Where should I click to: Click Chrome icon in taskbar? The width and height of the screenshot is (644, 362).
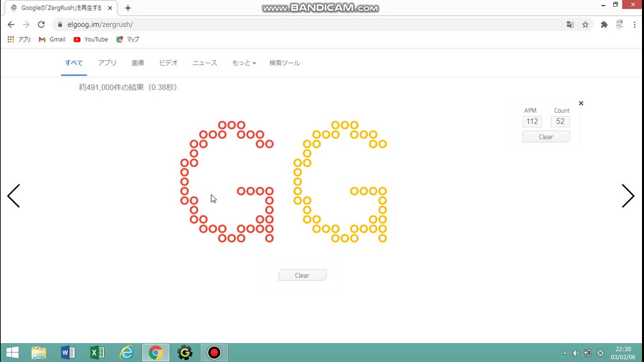click(156, 353)
